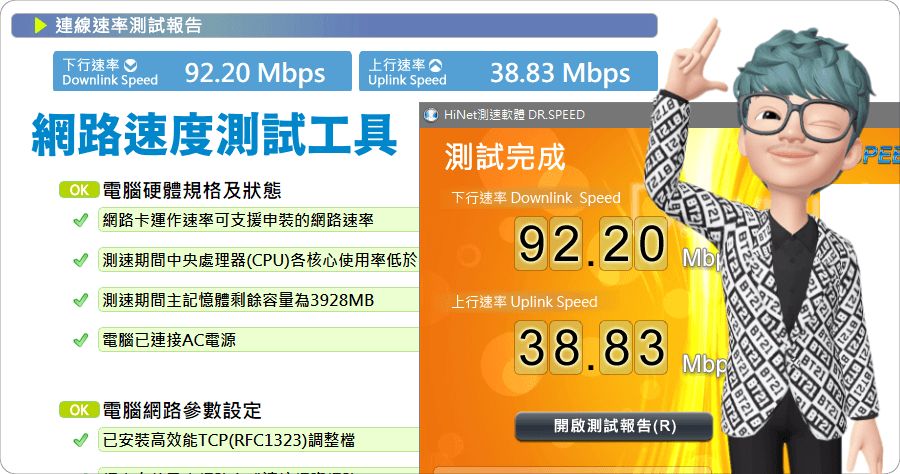Click the 連線速率測試報告 header bar
This screenshot has width=900, height=474.
click(x=334, y=25)
